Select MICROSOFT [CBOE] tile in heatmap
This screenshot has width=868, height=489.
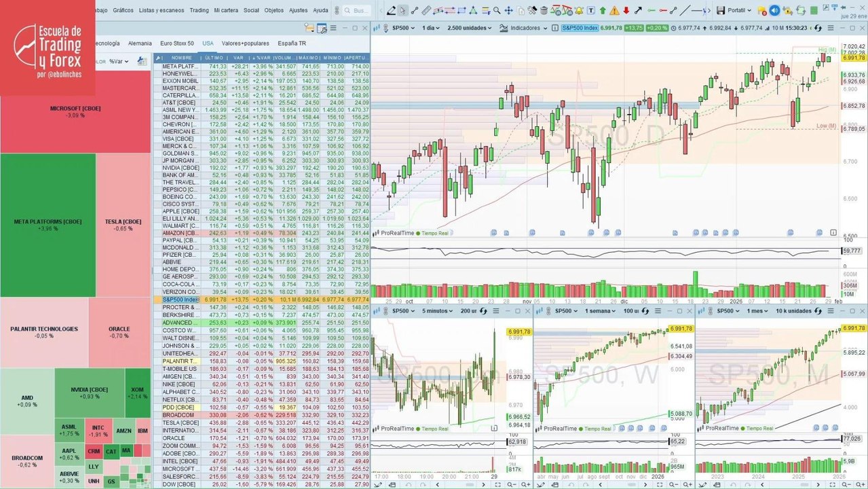(x=75, y=111)
